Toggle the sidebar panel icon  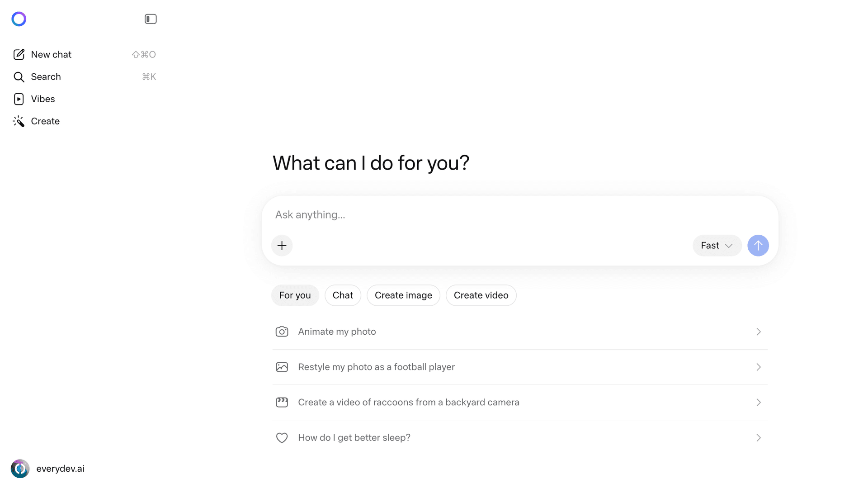pos(150,19)
